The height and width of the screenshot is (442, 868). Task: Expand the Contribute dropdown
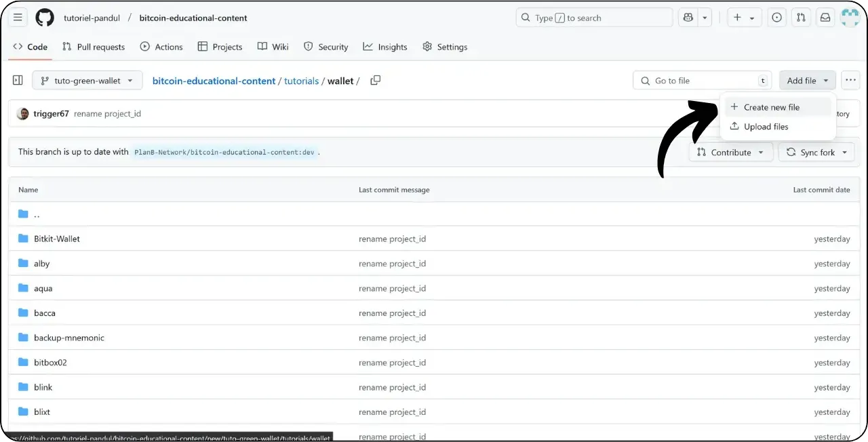731,152
